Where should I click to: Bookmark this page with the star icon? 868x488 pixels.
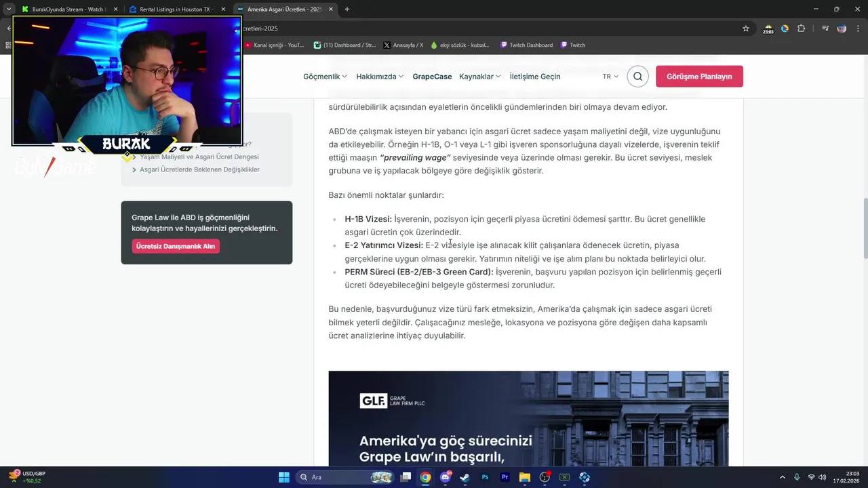coord(746,28)
